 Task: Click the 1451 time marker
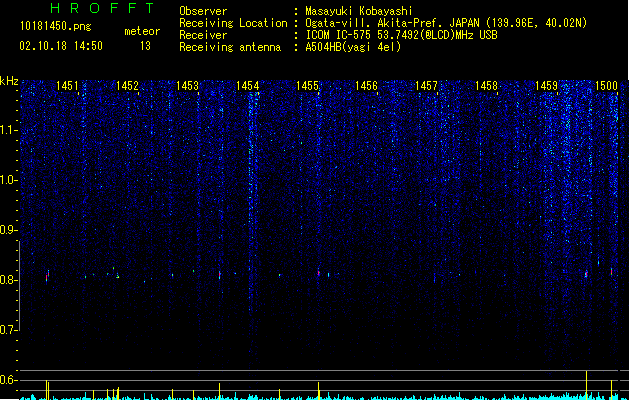pyautogui.click(x=67, y=86)
